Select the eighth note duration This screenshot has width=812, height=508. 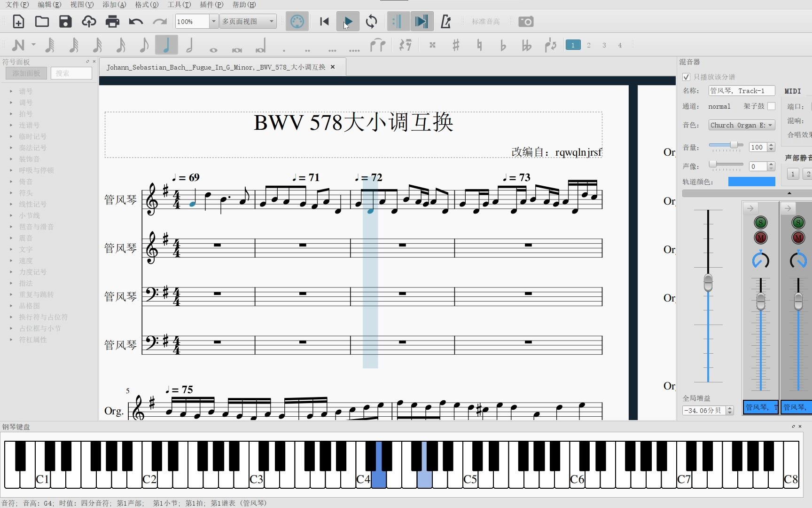(x=144, y=45)
